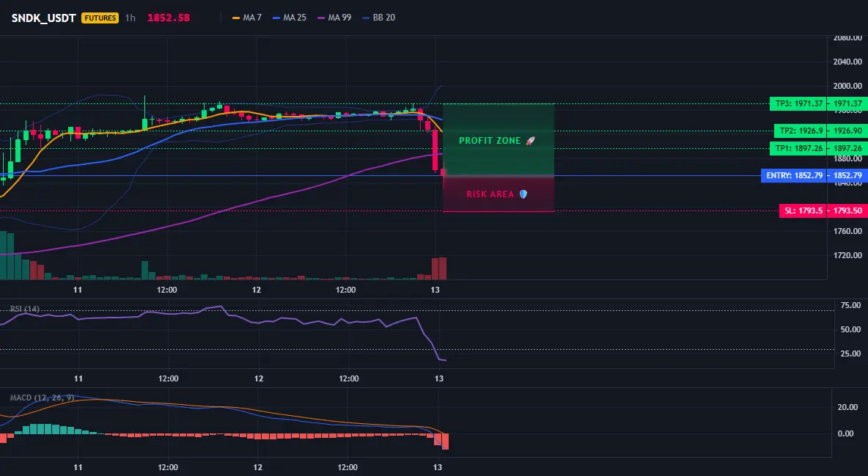
Task: Click the 1852.79 price axis tag
Action: (x=847, y=176)
